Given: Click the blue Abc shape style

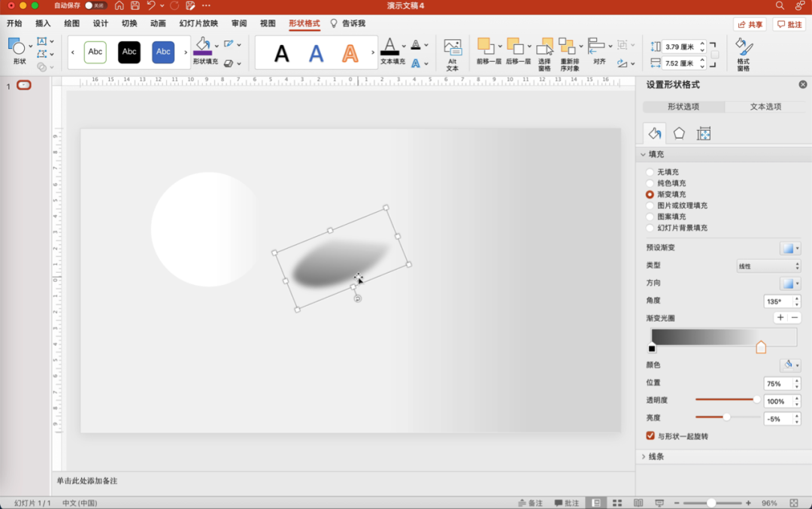Looking at the screenshot, I should point(163,53).
